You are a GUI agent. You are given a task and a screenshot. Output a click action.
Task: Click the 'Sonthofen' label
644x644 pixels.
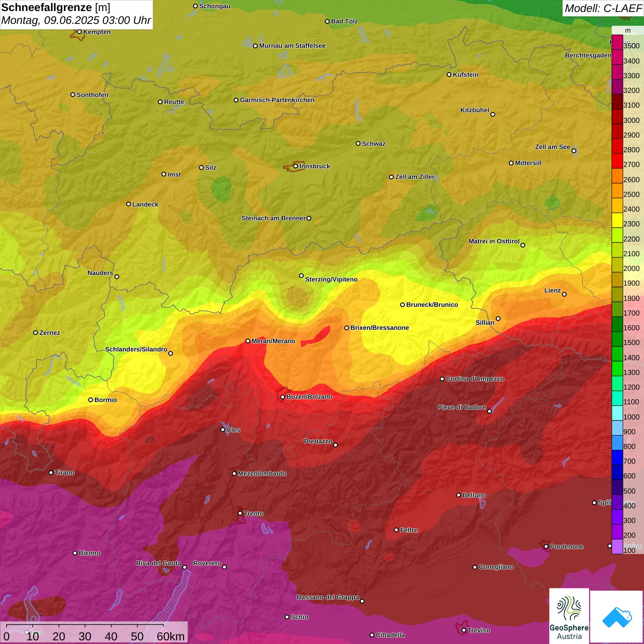pos(92,95)
